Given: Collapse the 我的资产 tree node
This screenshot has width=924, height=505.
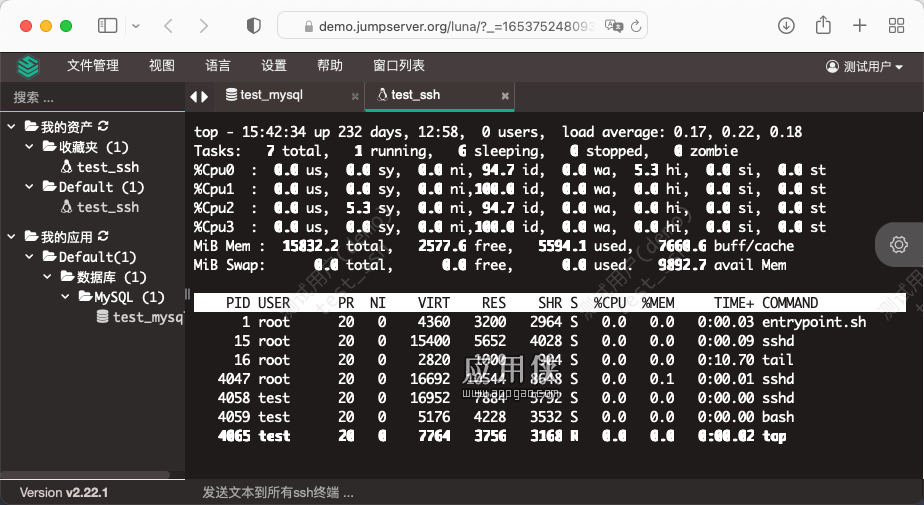Looking at the screenshot, I should [x=11, y=127].
